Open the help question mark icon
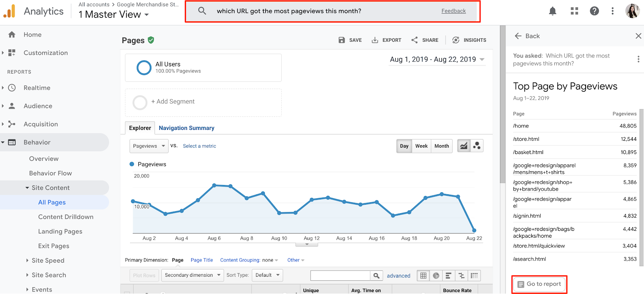Image resolution: width=644 pixels, height=294 pixels. (x=594, y=11)
